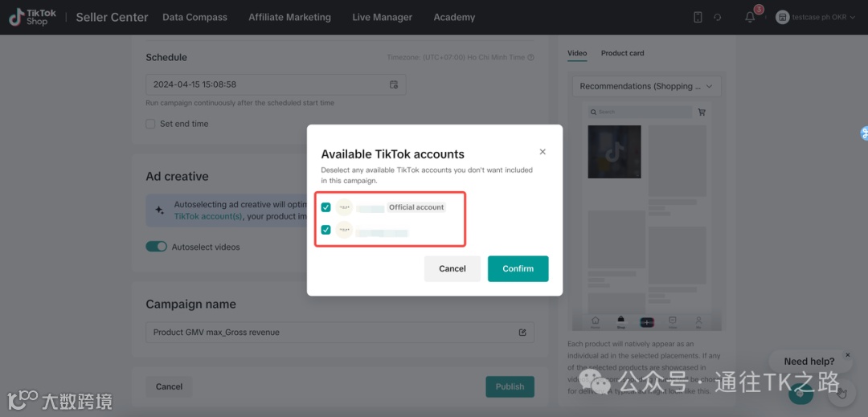Enable the Set end time checkbox
This screenshot has height=417, width=868.
(x=150, y=124)
